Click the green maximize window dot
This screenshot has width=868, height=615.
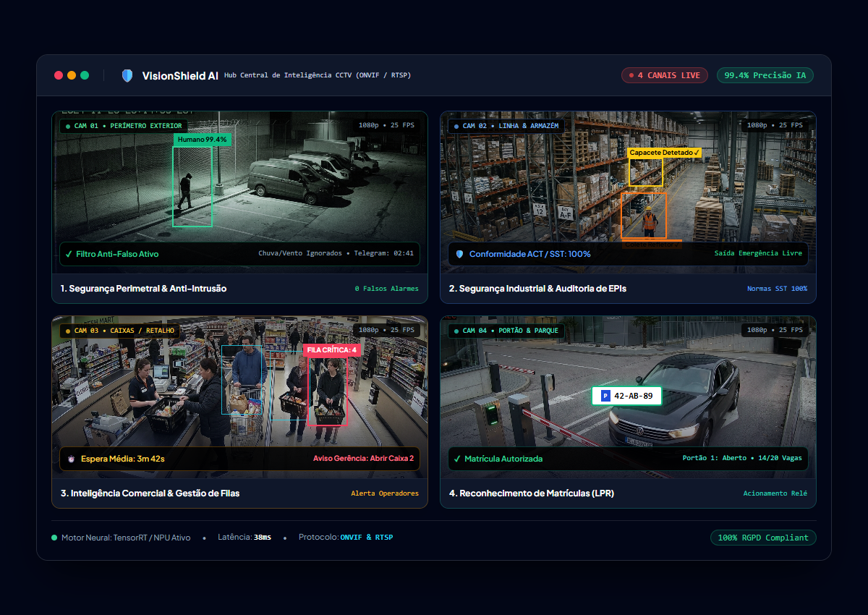point(85,75)
